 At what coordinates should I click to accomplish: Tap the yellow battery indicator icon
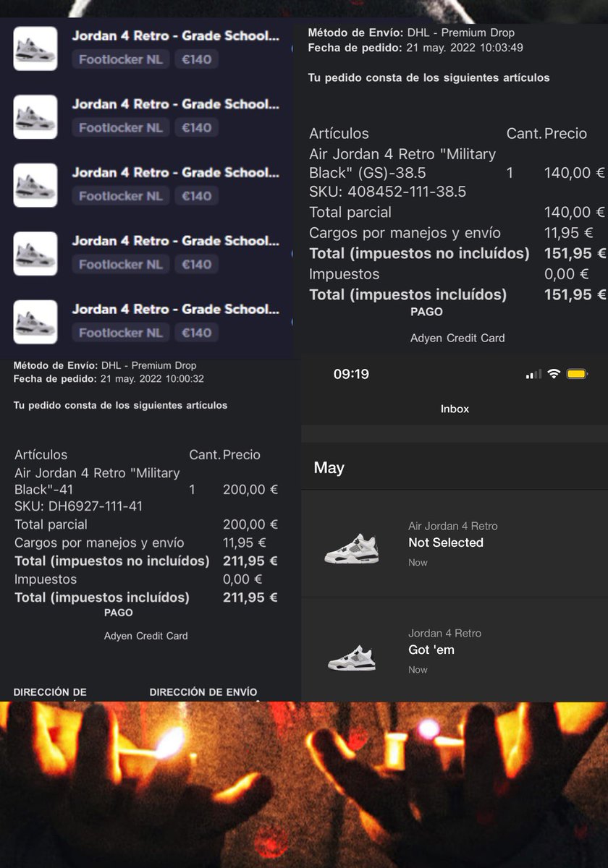pyautogui.click(x=577, y=374)
